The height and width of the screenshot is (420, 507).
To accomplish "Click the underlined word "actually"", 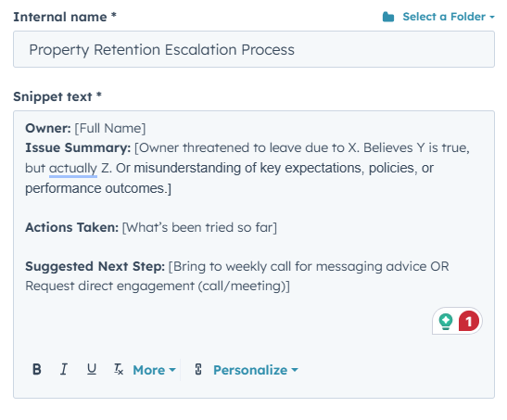I will click(73, 168).
